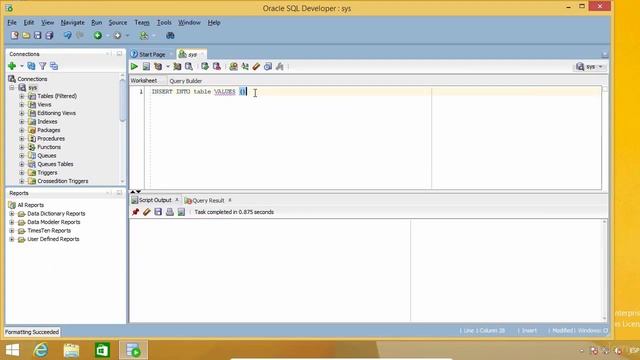This screenshot has height=360, width=640.
Task: Select the Query Result tab
Action: point(208,200)
